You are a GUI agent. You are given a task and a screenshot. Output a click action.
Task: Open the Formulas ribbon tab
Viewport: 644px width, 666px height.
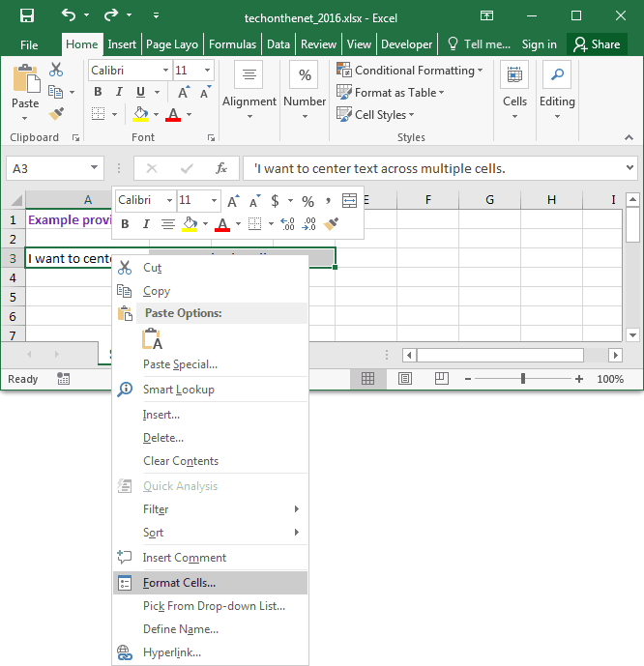coord(232,44)
